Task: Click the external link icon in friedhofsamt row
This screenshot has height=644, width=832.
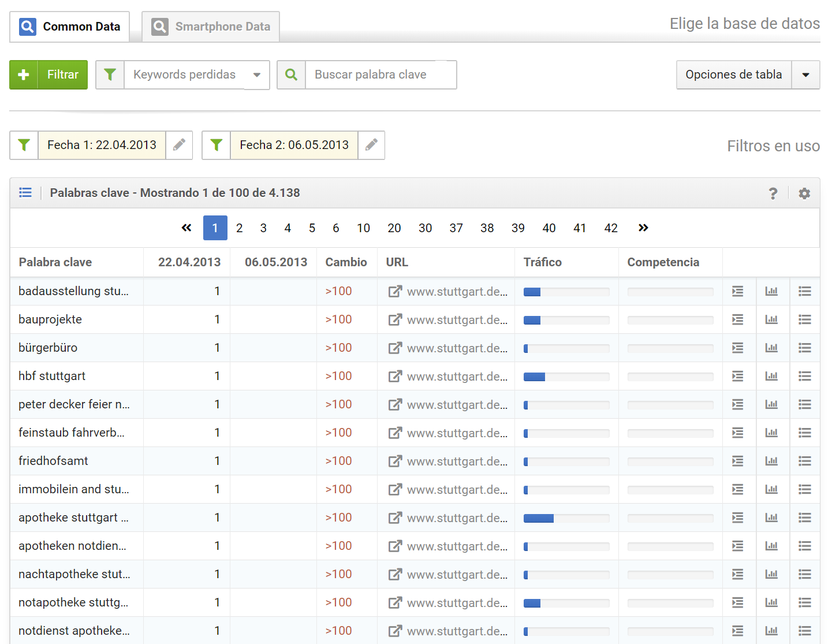Action: (x=395, y=461)
